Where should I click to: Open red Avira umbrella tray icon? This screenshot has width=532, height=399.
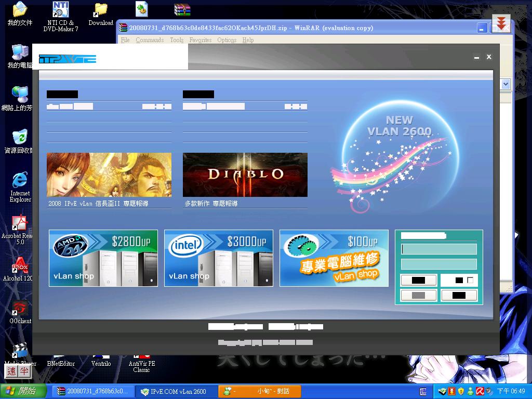coord(480,392)
